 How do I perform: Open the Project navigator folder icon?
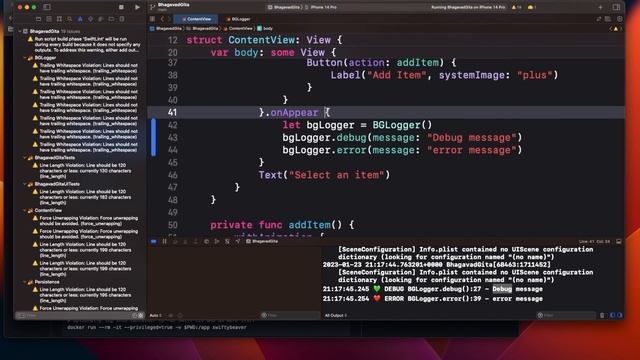click(x=38, y=19)
